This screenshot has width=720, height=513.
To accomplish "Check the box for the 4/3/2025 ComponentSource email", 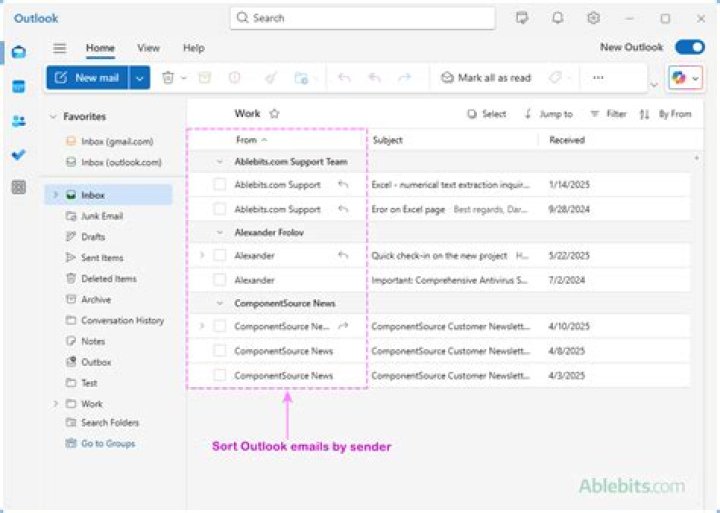I will point(220,375).
